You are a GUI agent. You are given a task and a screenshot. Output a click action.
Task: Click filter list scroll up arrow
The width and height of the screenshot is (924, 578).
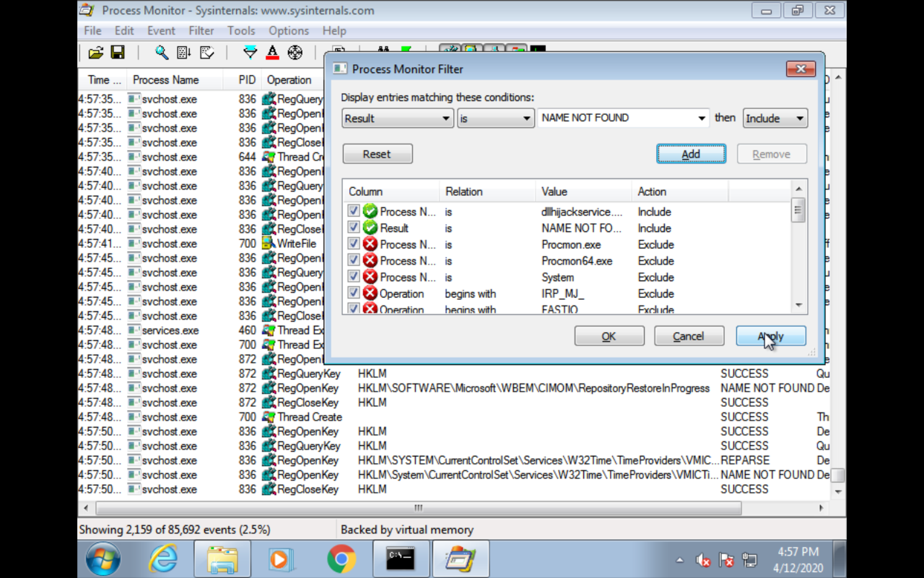(x=798, y=189)
